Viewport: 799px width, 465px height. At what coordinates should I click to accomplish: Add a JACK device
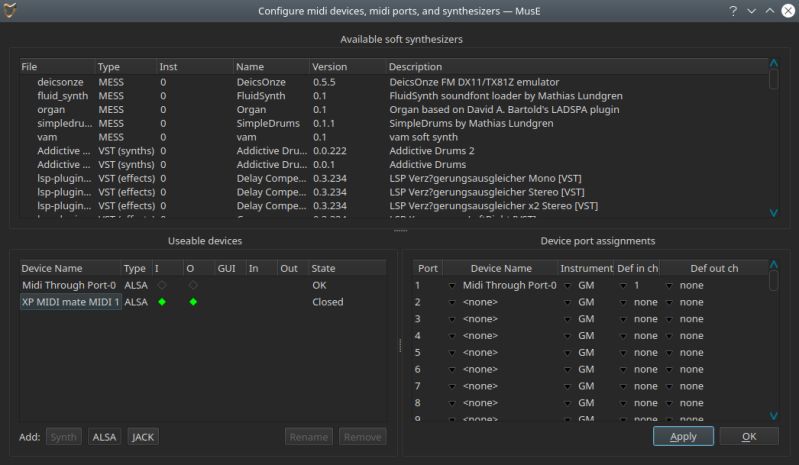143,437
